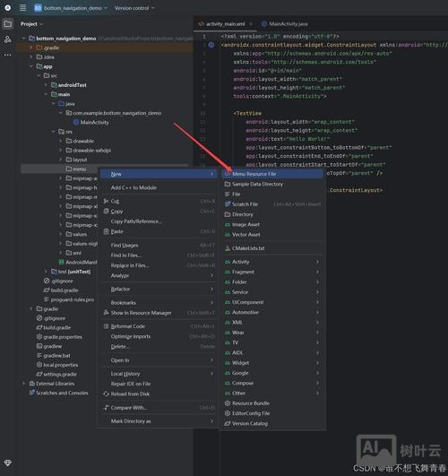Click the gutter icon beside ConstraintLayout line
The image size is (448, 476).
(211, 45)
